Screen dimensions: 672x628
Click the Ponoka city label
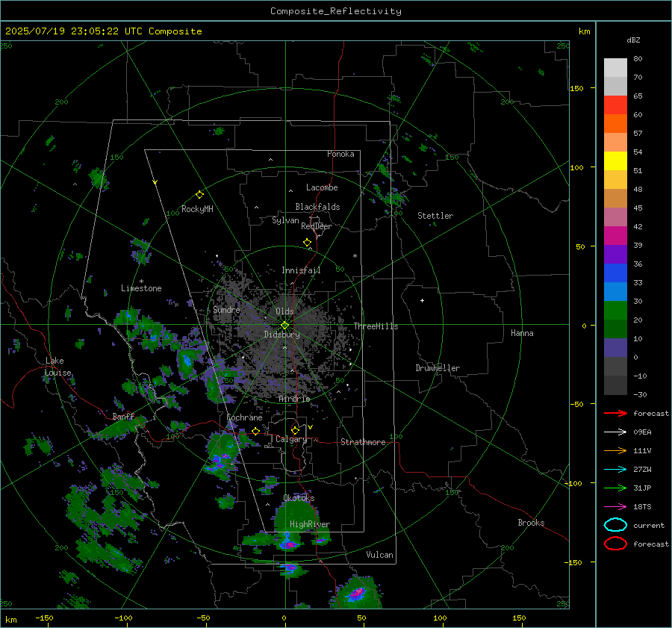coord(340,154)
